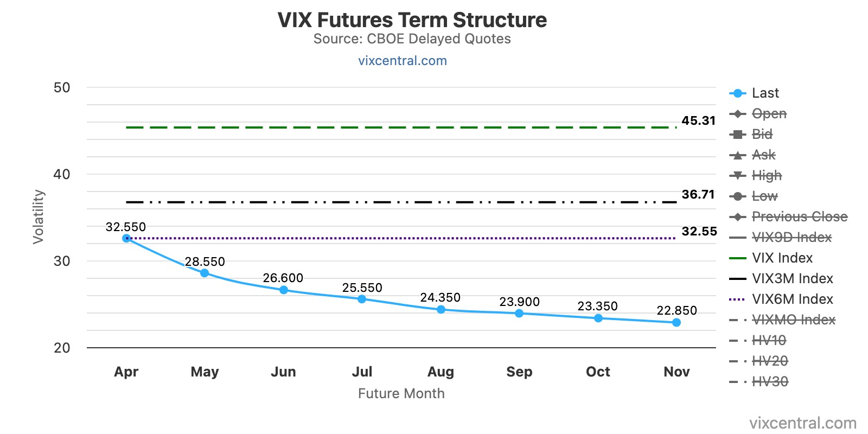The width and height of the screenshot is (868, 434).
Task: Click the Low legend circle icon
Action: [738, 196]
